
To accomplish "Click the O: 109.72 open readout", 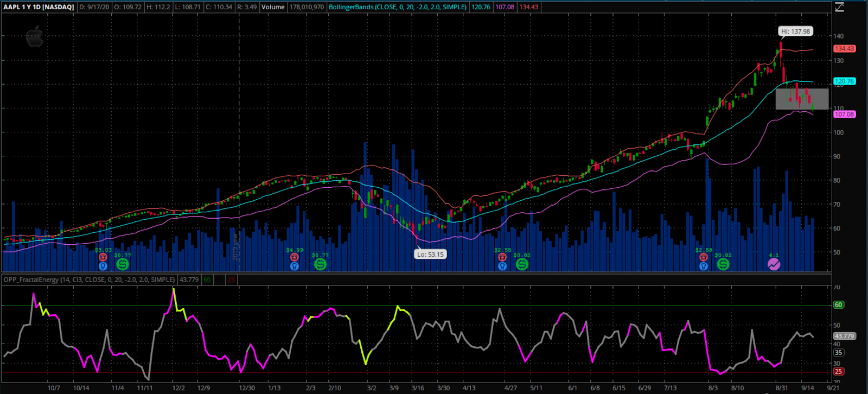I will point(129,7).
